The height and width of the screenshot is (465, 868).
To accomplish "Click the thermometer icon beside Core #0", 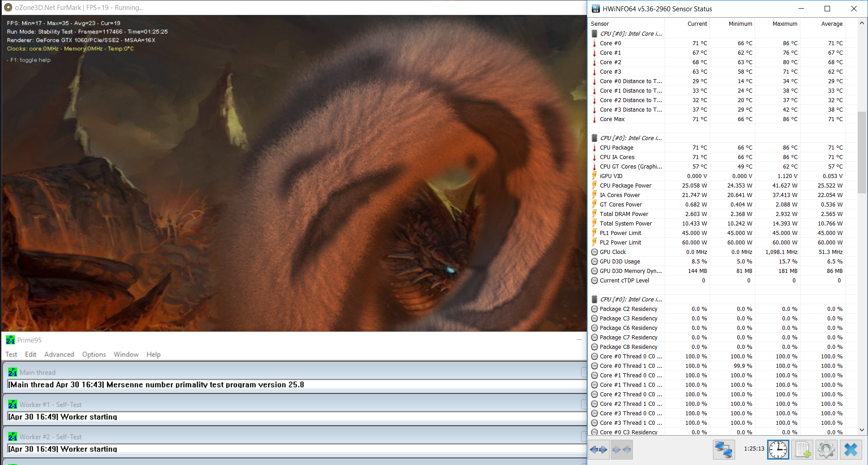I will tap(594, 43).
